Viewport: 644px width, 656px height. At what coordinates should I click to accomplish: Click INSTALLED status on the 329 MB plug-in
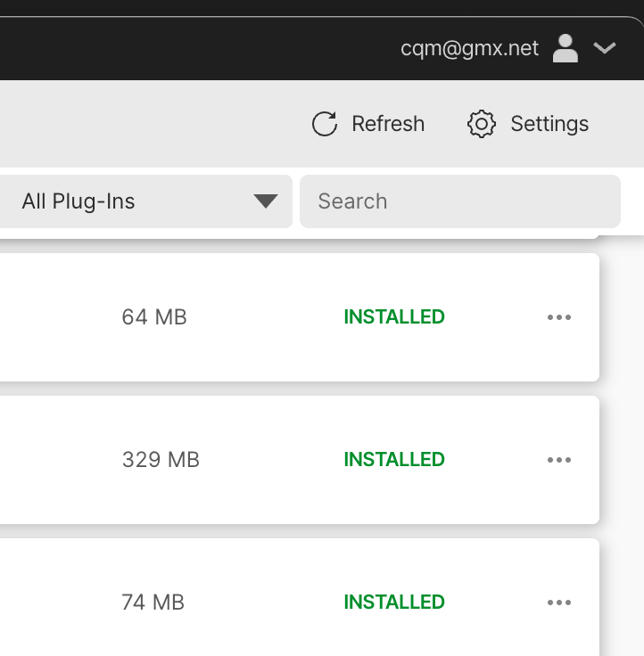click(394, 460)
